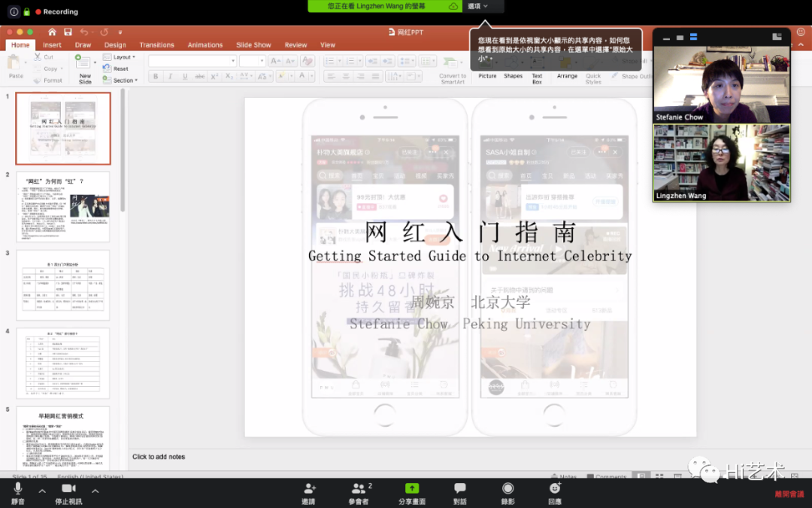The image size is (812, 508).
Task: Click the slide thumbnail panel scrollbar
Action: point(123,151)
